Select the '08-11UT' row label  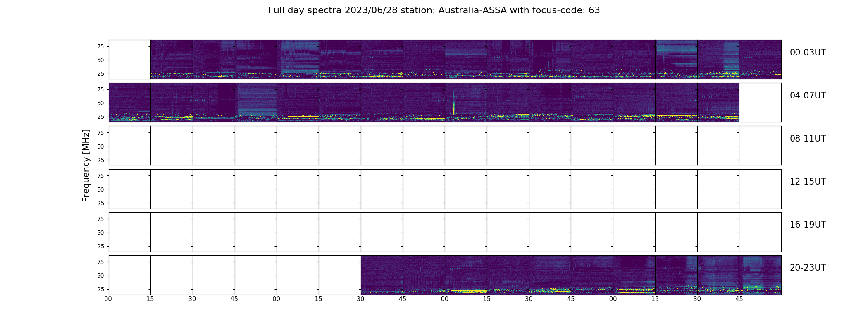tap(808, 139)
